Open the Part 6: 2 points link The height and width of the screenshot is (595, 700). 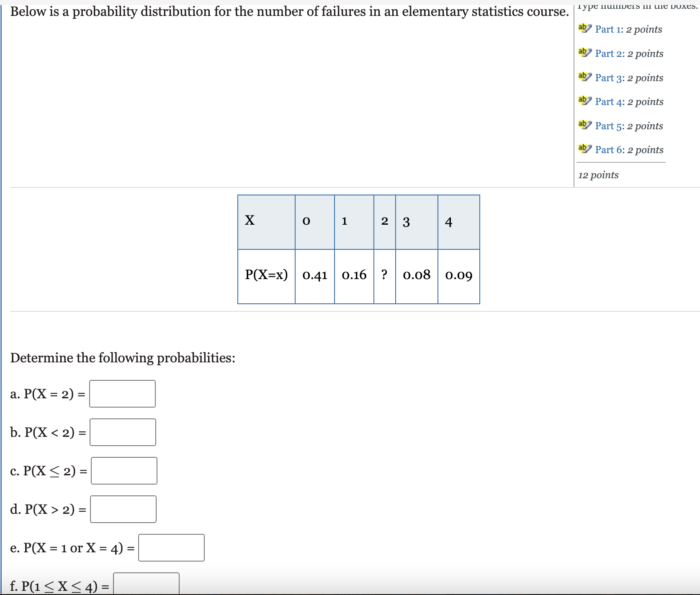coord(629,149)
